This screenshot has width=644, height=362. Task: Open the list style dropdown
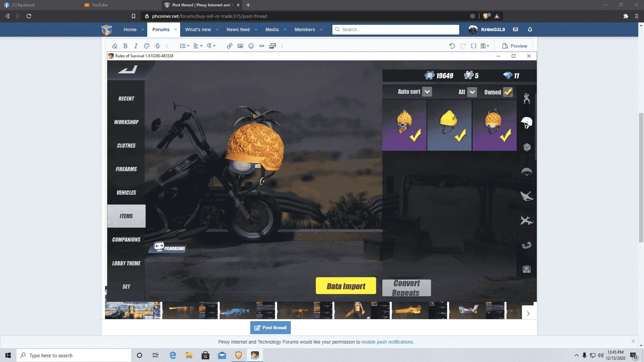coord(184,46)
